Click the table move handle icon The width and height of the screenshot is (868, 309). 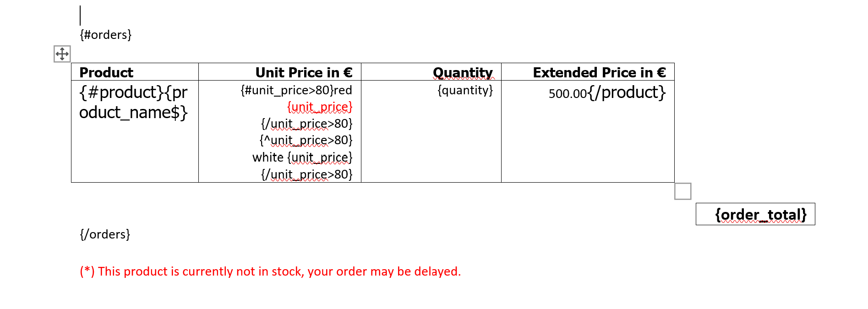click(62, 54)
